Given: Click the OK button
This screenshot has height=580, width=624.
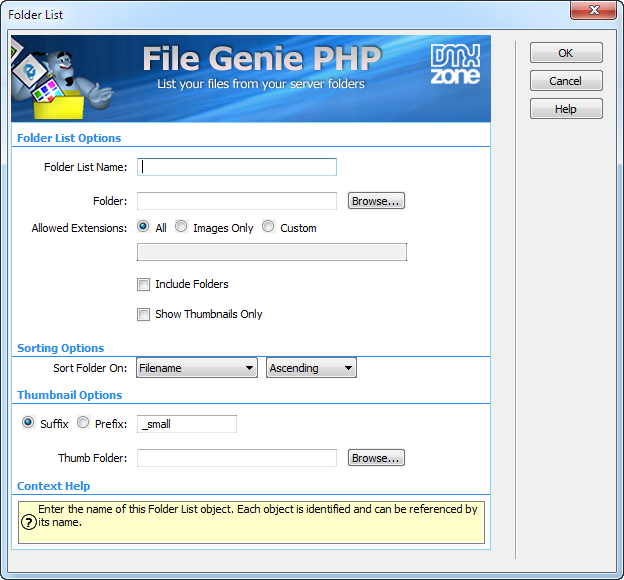Looking at the screenshot, I should 566,53.
